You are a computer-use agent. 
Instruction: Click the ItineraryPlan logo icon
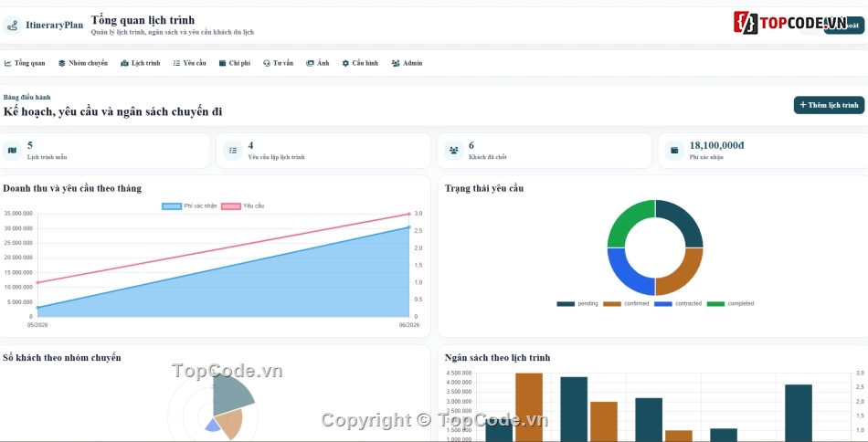click(12, 26)
